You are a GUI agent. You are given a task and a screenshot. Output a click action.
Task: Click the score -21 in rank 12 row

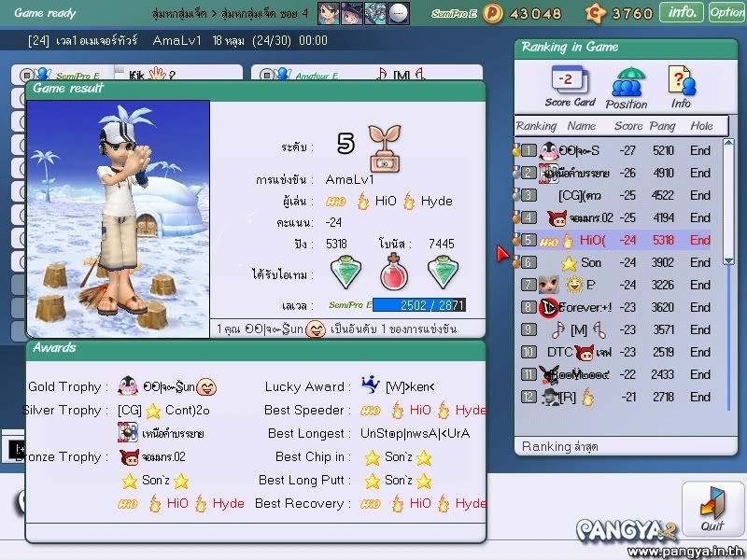tap(628, 397)
